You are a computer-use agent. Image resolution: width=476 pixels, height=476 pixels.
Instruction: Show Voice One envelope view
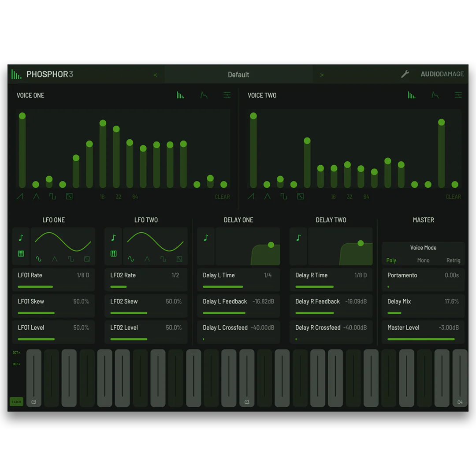tap(204, 95)
